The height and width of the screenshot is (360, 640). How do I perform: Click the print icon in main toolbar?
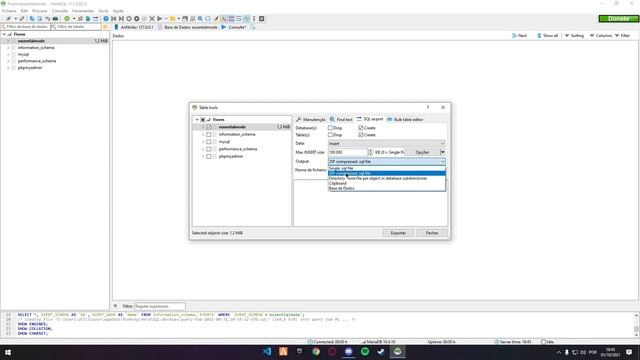click(x=56, y=19)
